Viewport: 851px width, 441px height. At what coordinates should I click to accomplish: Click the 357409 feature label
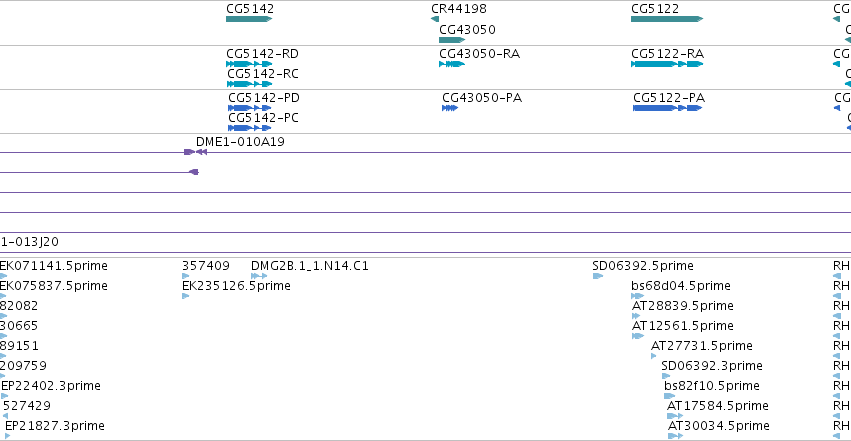(x=206, y=266)
